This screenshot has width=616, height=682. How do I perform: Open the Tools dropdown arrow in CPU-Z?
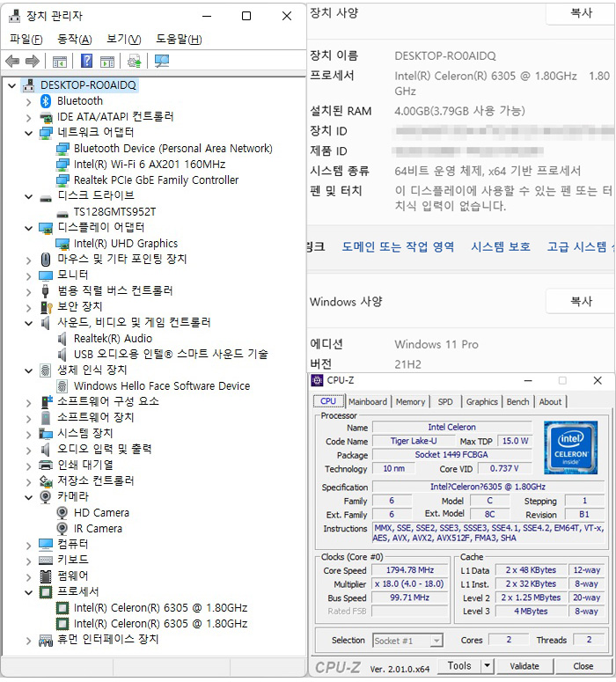(x=488, y=665)
